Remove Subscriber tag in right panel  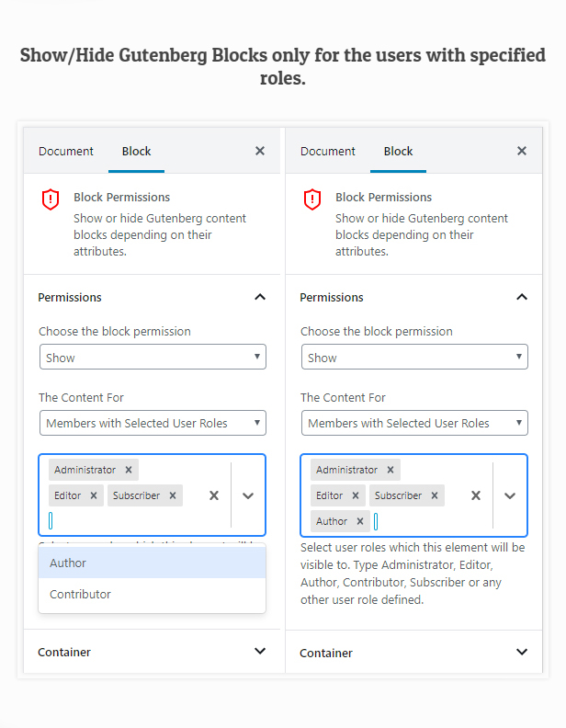pyautogui.click(x=435, y=495)
